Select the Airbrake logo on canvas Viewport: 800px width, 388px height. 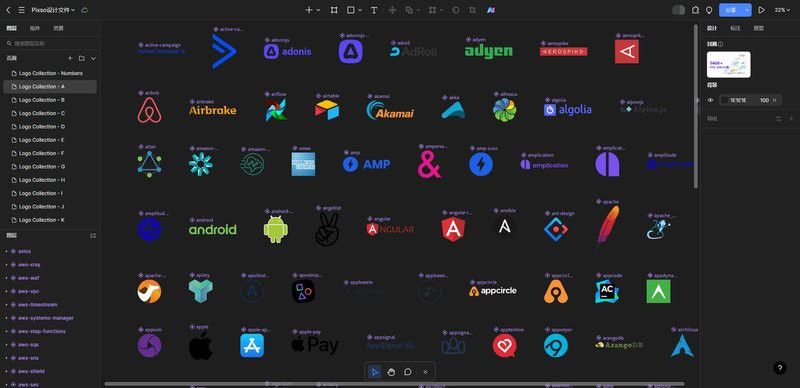coord(213,110)
